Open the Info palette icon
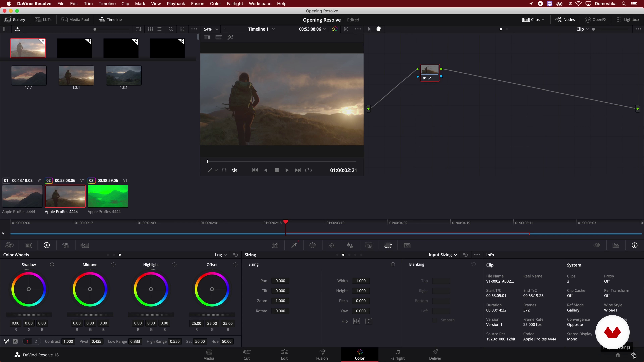The image size is (644, 362). point(635,245)
